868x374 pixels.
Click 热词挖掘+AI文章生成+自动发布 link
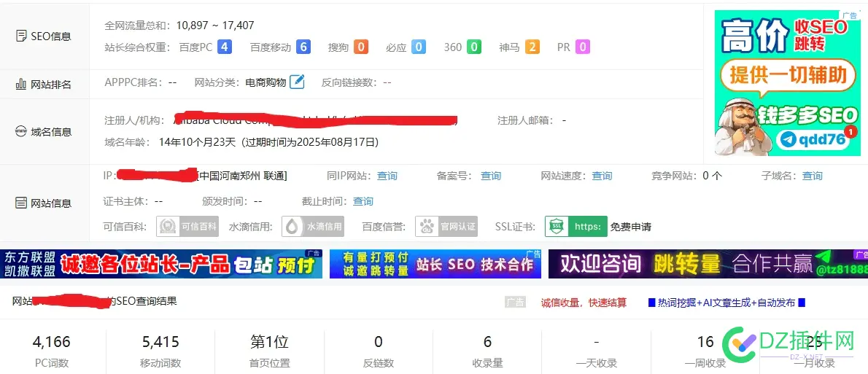click(726, 303)
